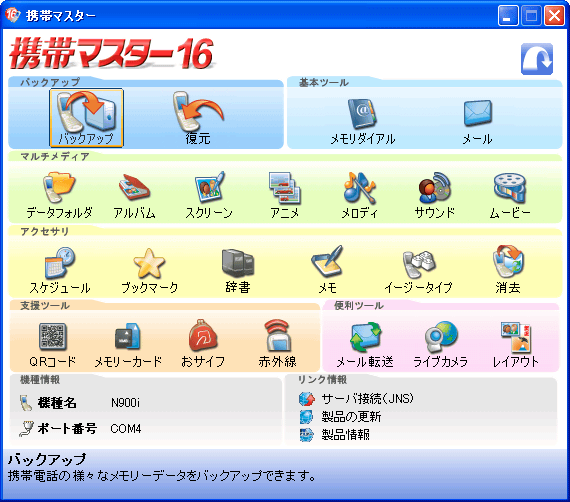
Task: Open the メモリーカード tool
Action: click(x=128, y=345)
